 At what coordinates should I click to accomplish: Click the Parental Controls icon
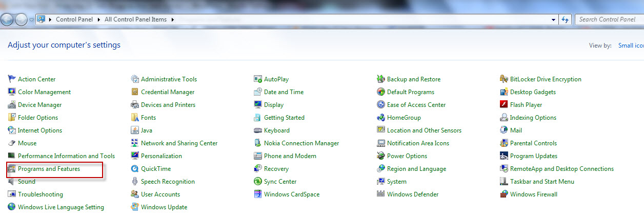point(504,143)
